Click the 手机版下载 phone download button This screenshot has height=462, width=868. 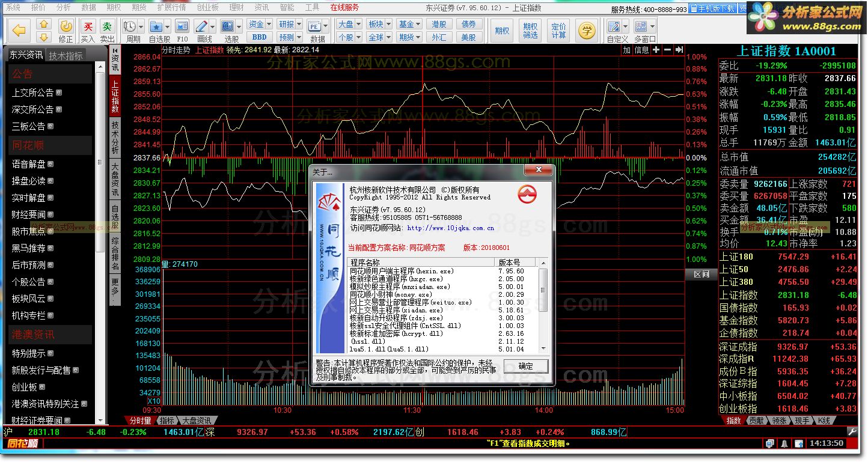tap(713, 8)
